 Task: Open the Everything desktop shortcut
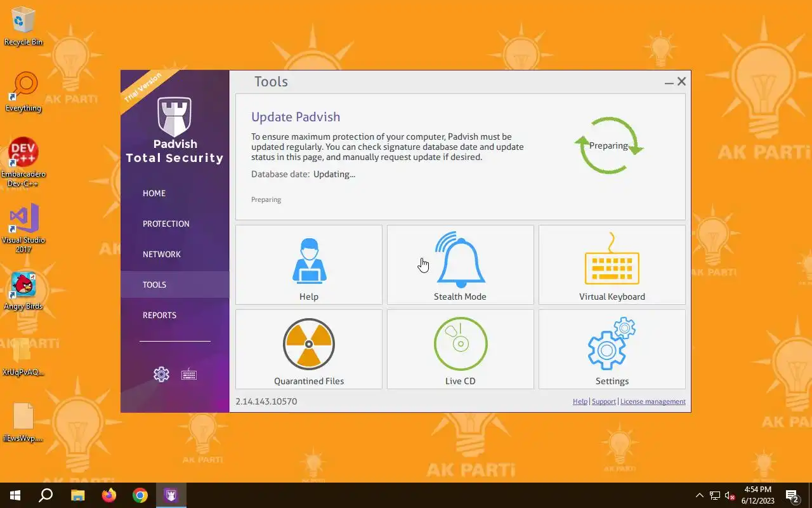(x=23, y=93)
